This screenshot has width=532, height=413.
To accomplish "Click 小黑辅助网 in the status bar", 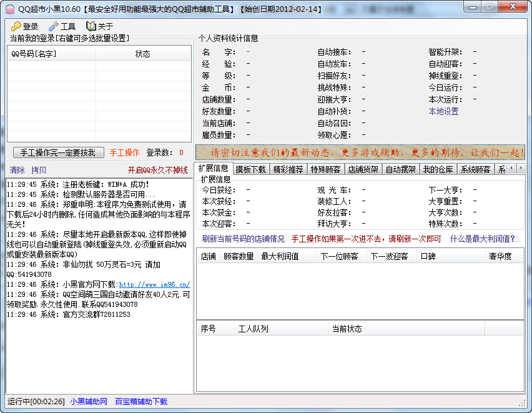I will click(x=89, y=402).
